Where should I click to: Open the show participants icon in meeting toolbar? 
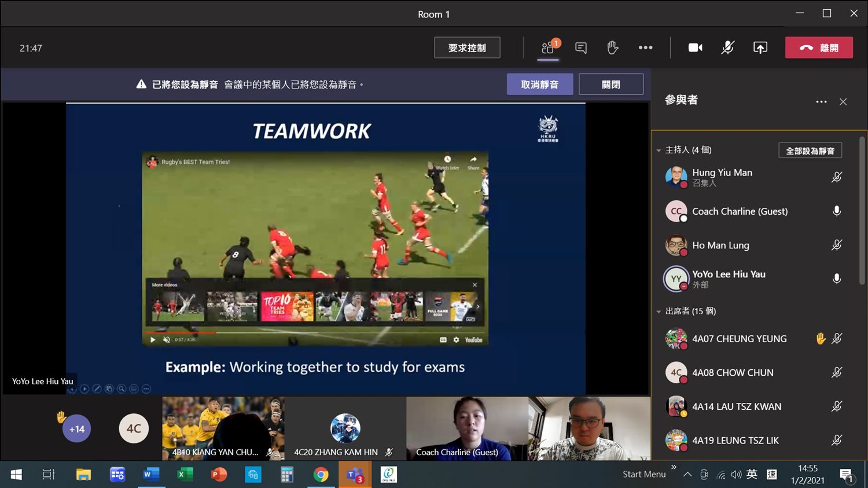coord(548,48)
